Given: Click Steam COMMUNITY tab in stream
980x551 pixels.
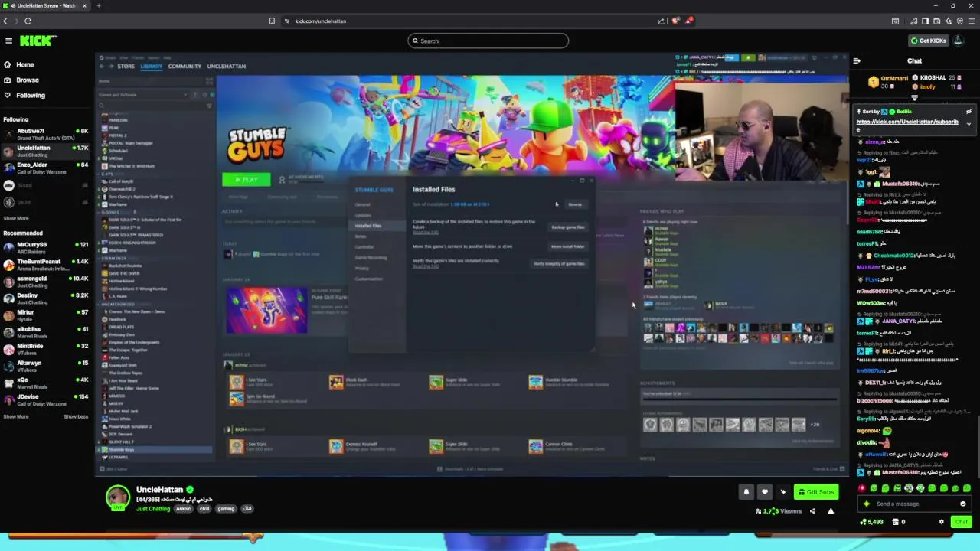Looking at the screenshot, I should point(185,67).
